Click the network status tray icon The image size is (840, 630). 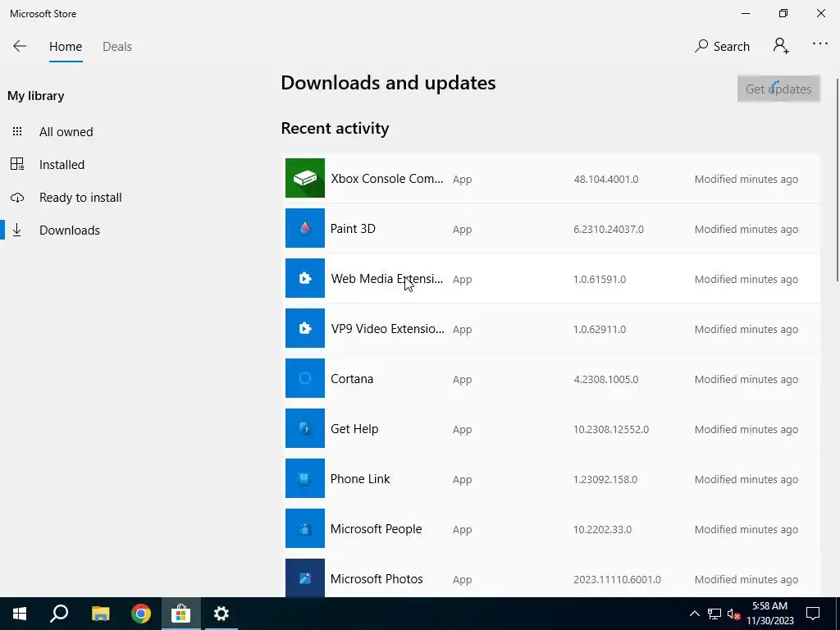tap(714, 614)
